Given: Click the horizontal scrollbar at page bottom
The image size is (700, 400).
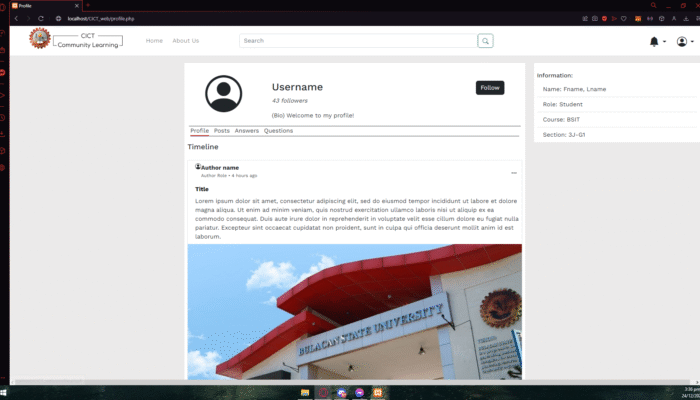Looking at the screenshot, I should coord(354,382).
